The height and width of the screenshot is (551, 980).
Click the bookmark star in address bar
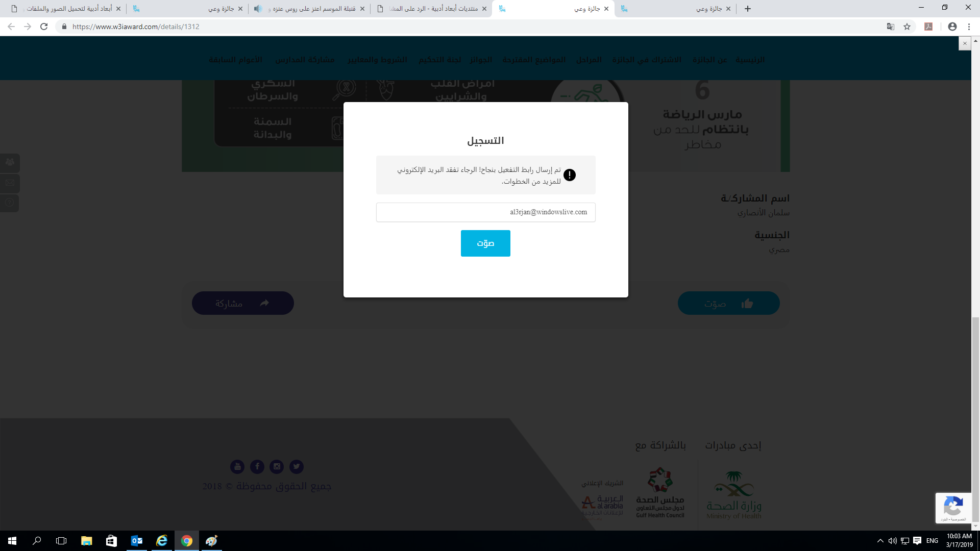point(907,27)
